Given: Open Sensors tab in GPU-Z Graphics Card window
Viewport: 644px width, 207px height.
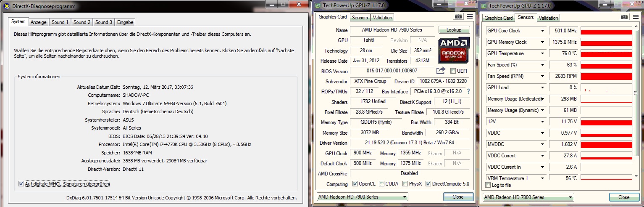Looking at the screenshot, I should 360,18.
